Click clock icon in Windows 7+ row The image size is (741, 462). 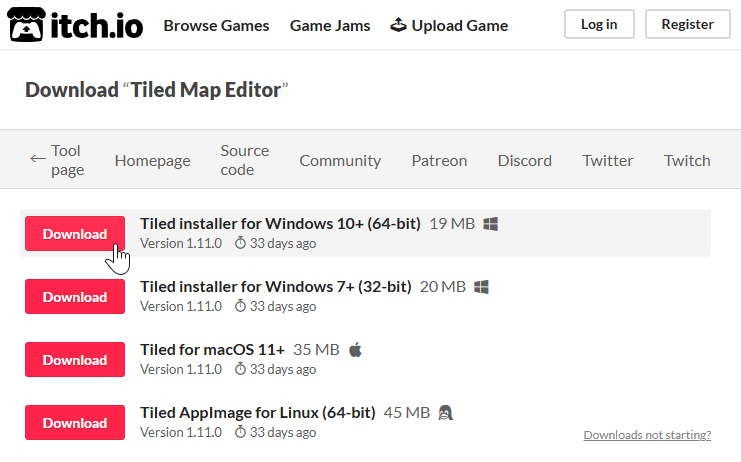pos(241,306)
